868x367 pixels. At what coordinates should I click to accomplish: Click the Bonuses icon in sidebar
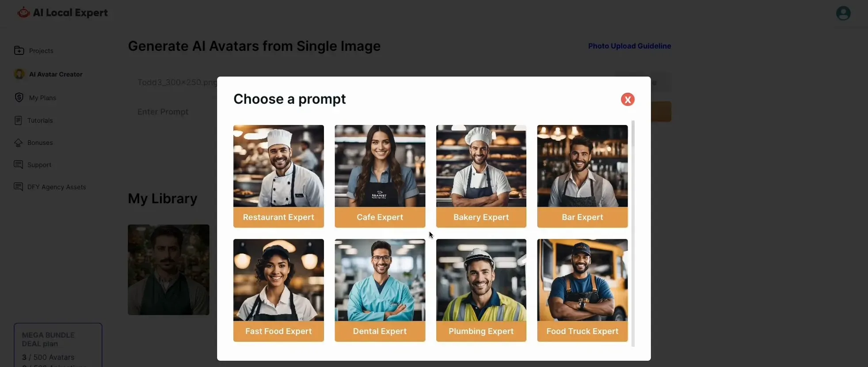pos(18,143)
